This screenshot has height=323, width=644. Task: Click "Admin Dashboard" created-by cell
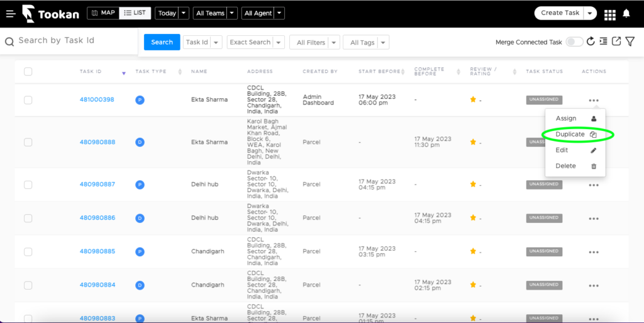318,100
